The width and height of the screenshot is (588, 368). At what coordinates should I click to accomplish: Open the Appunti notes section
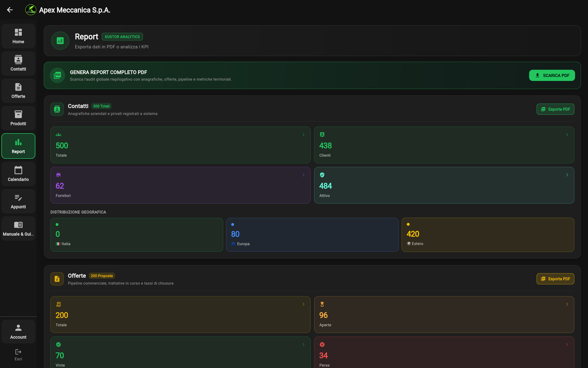pyautogui.click(x=18, y=201)
